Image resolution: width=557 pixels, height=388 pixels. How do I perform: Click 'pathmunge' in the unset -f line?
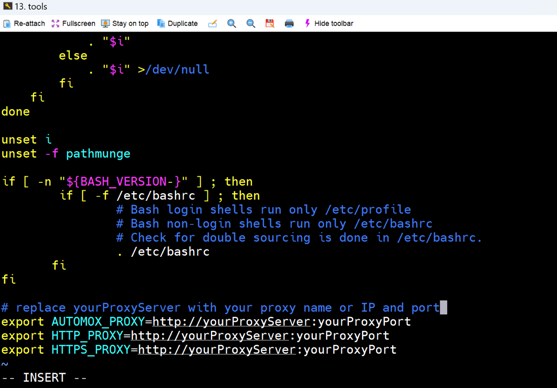(x=98, y=153)
